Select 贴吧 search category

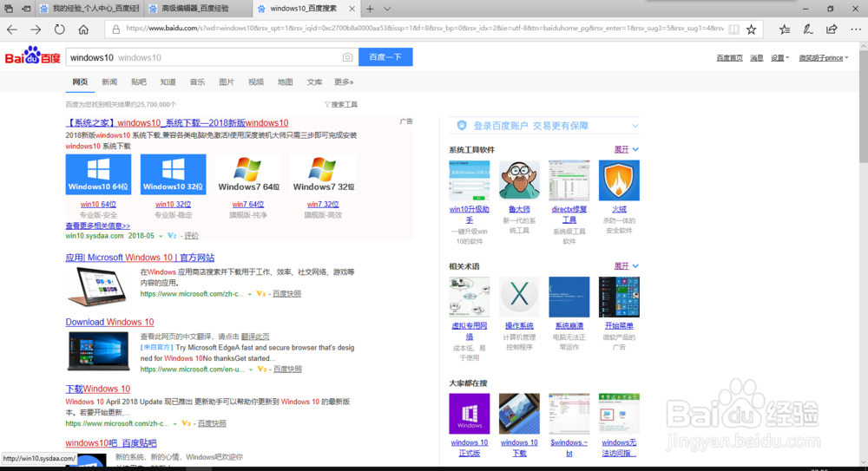(x=138, y=82)
